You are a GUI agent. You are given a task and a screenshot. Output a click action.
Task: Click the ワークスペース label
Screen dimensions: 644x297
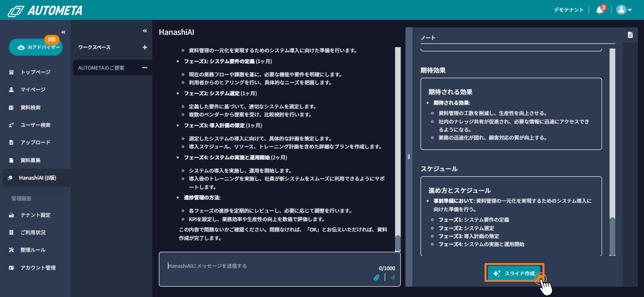click(x=94, y=47)
